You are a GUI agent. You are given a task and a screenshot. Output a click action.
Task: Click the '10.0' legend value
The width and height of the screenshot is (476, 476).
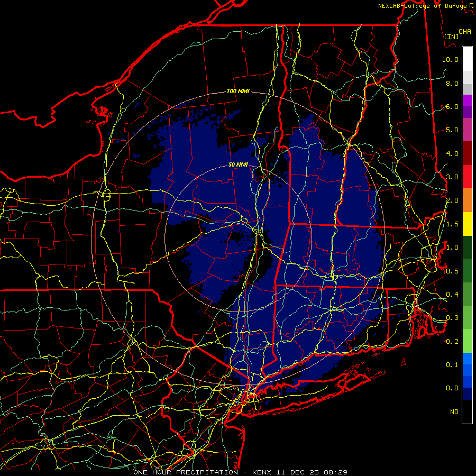coord(450,59)
